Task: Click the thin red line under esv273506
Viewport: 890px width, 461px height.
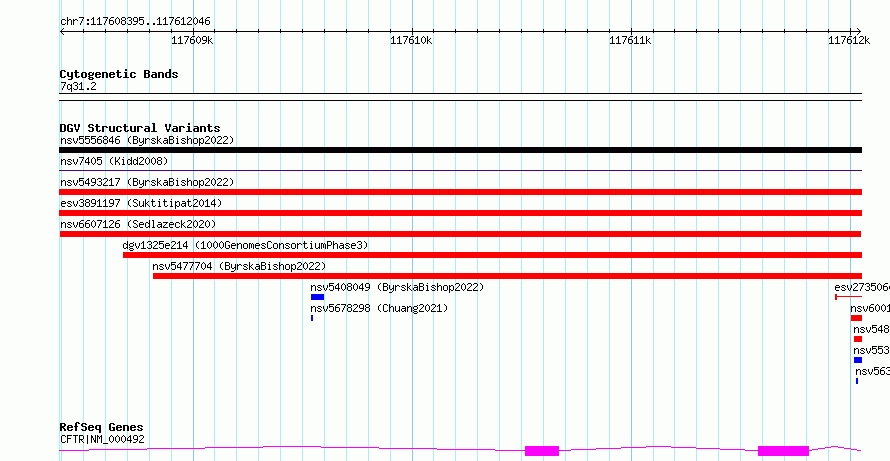Action: point(849,297)
